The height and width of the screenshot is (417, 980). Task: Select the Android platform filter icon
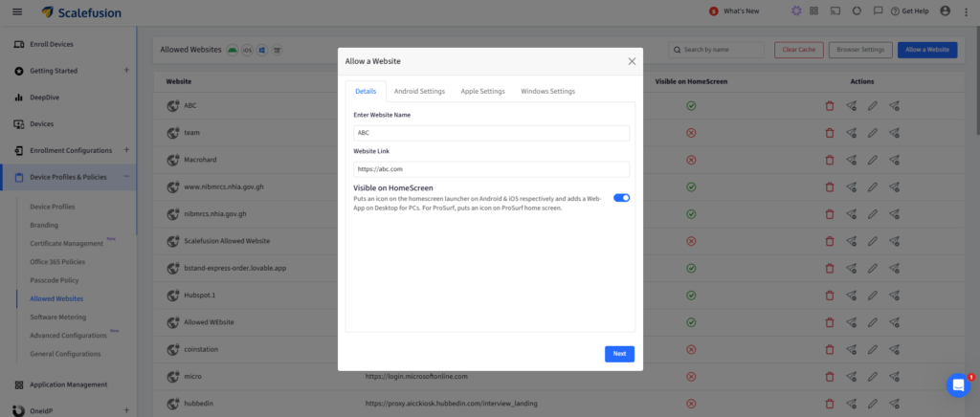[x=232, y=50]
